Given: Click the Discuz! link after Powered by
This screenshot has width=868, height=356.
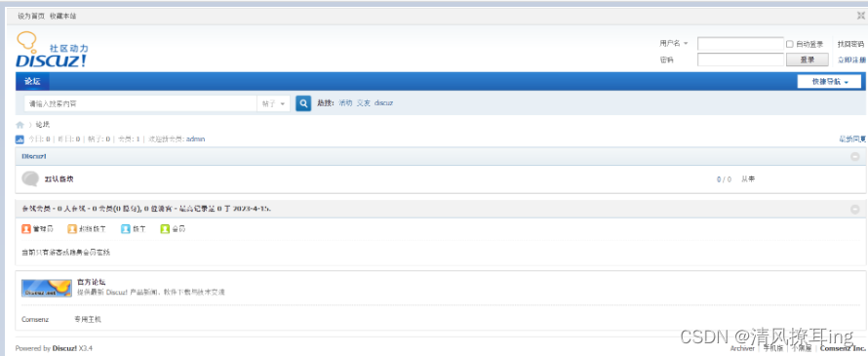Looking at the screenshot, I should pyautogui.click(x=64, y=348).
